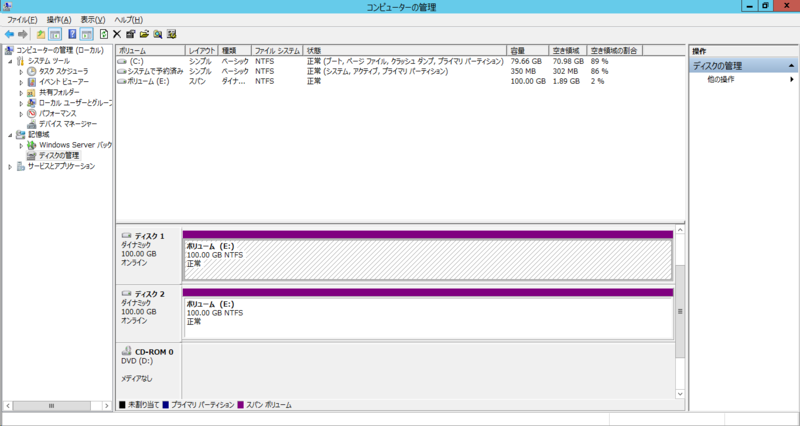The height and width of the screenshot is (426, 800).
Task: Open the 操作(A) menu
Action: click(x=59, y=20)
